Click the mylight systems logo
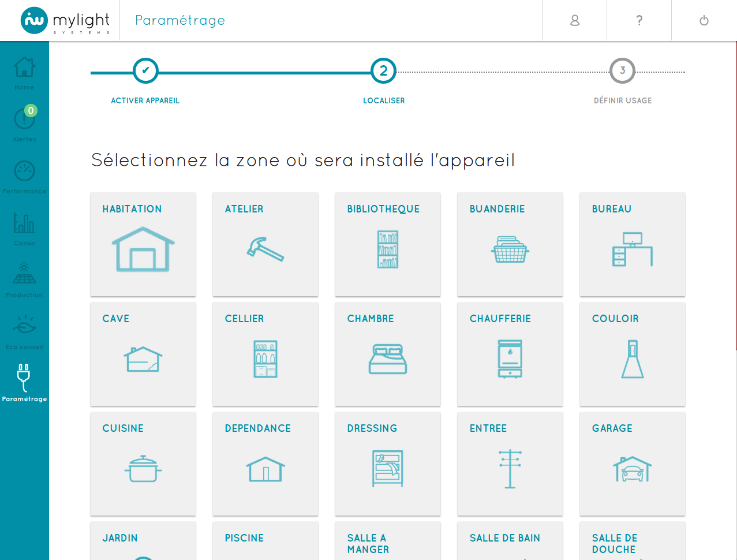 65,21
